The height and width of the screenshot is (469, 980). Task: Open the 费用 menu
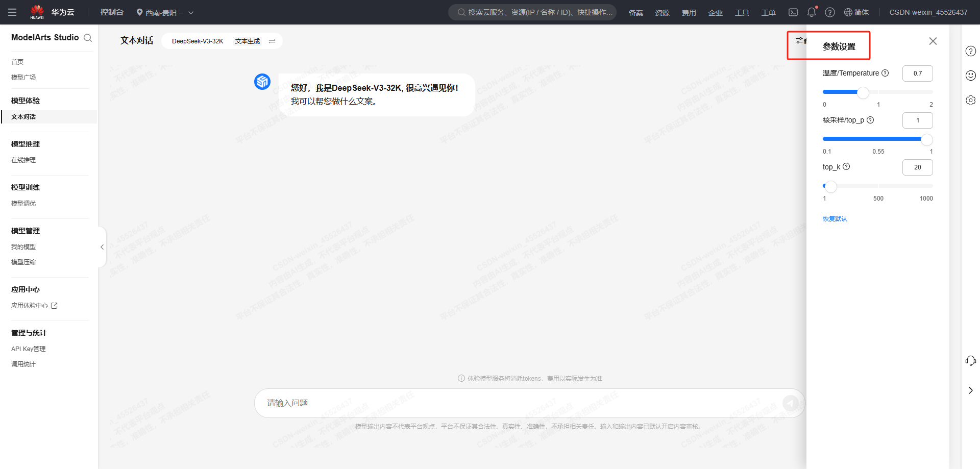click(689, 12)
